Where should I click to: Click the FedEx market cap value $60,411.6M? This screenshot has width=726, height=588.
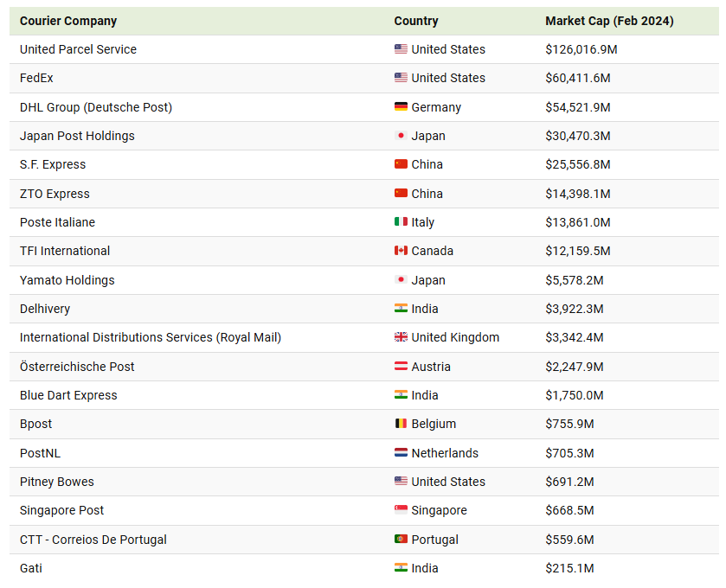(x=578, y=78)
